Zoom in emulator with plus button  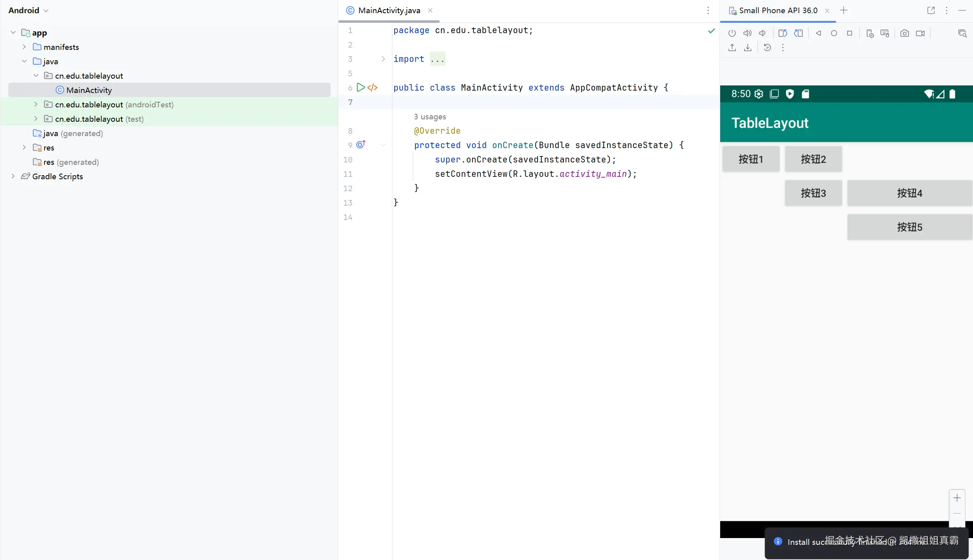957,498
